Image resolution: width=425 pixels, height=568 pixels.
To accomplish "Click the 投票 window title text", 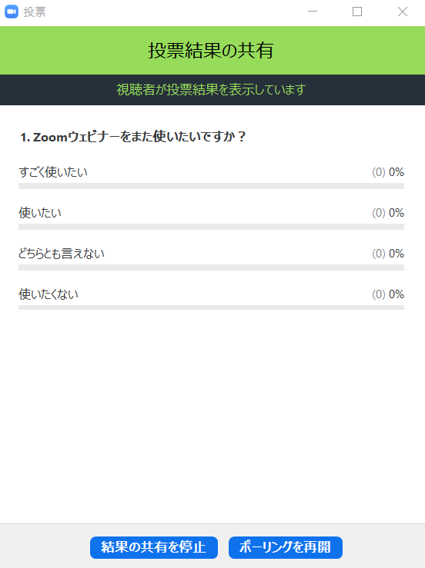I will (x=34, y=12).
